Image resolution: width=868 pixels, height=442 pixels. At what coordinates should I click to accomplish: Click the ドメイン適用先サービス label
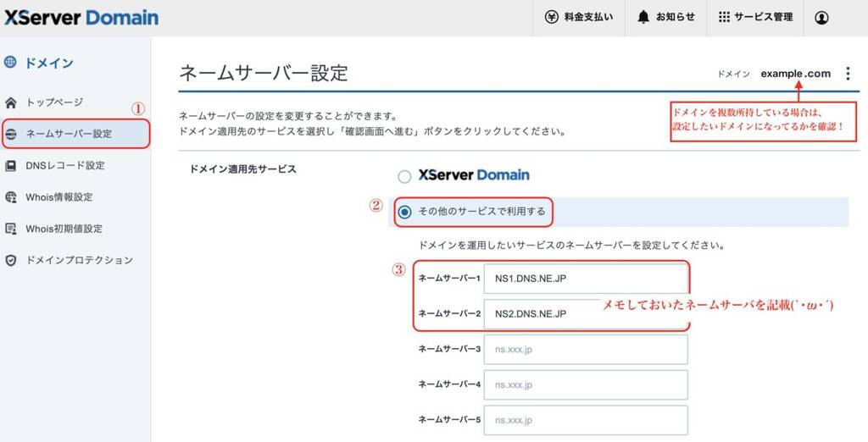243,169
